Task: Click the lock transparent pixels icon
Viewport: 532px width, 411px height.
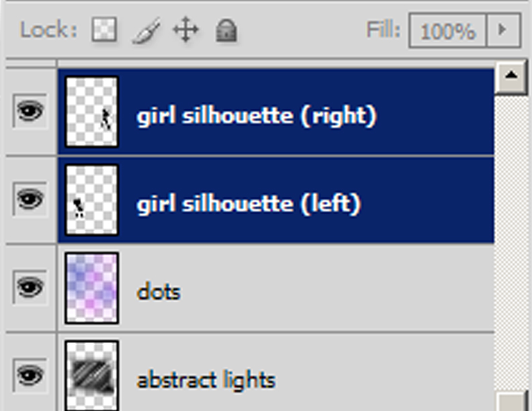Action: point(105,30)
